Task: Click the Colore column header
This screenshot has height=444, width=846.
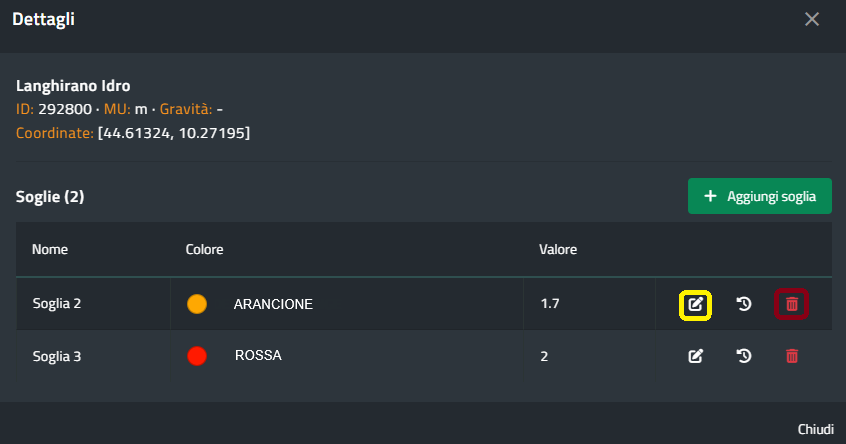Action: click(204, 249)
